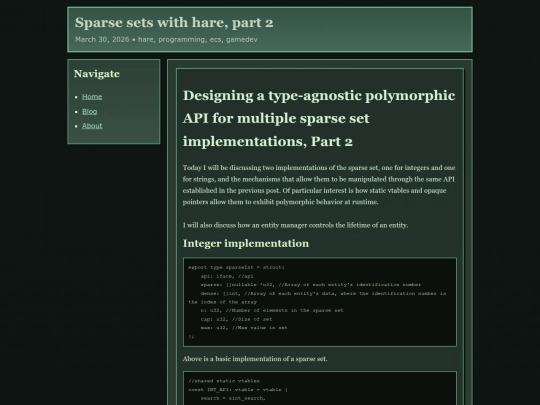
Task: Click the code line beginning 'dense: []int'
Action: tap(317, 298)
